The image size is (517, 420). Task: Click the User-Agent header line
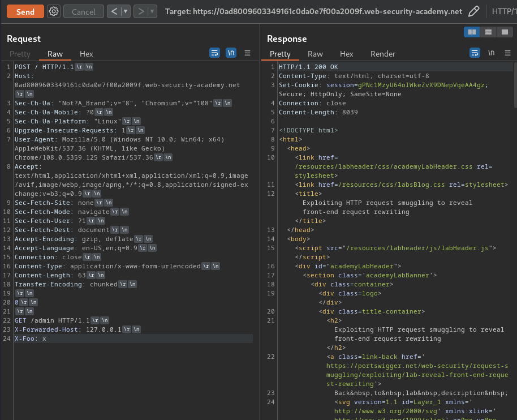[x=119, y=148]
